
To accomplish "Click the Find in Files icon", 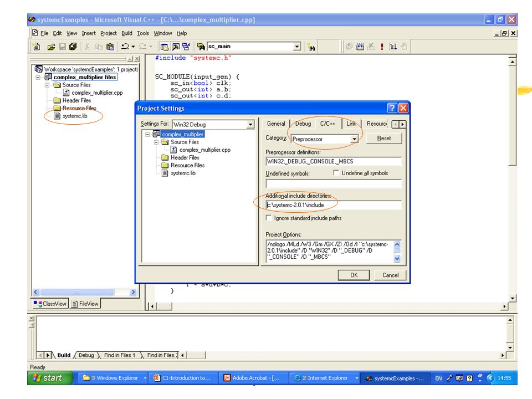I will pos(201,47).
